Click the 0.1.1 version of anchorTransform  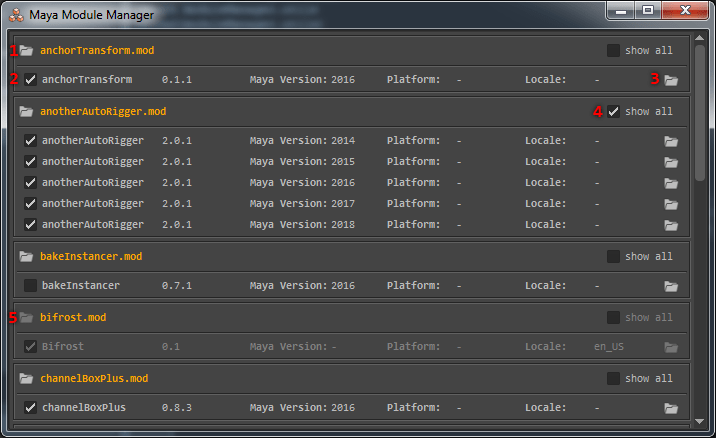coord(177,80)
